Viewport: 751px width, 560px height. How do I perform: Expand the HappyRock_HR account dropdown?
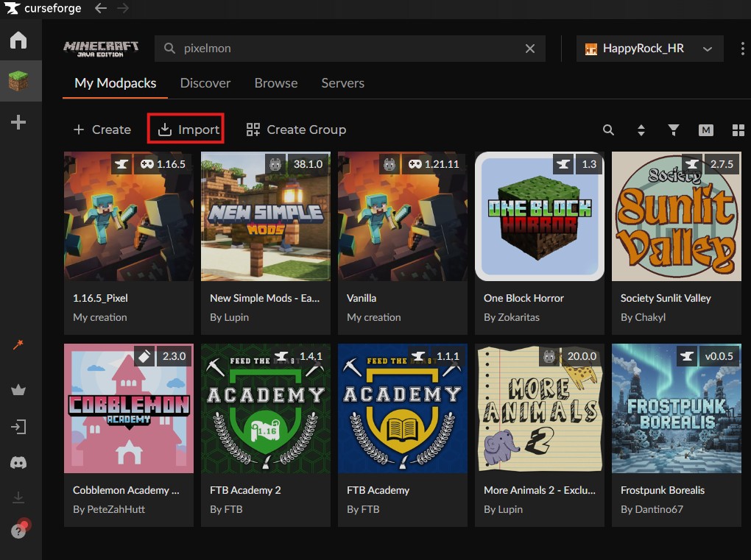pos(649,49)
